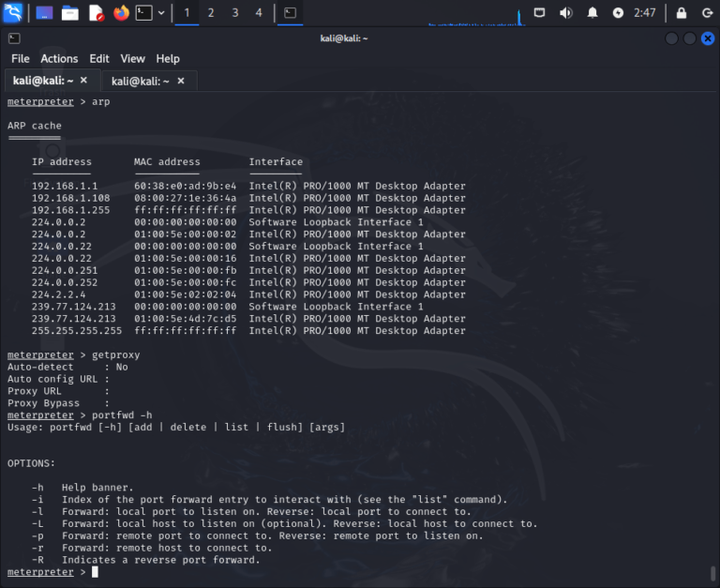This screenshot has height=588, width=720.
Task: Click the '-r' remote host option line
Action: coord(152,548)
